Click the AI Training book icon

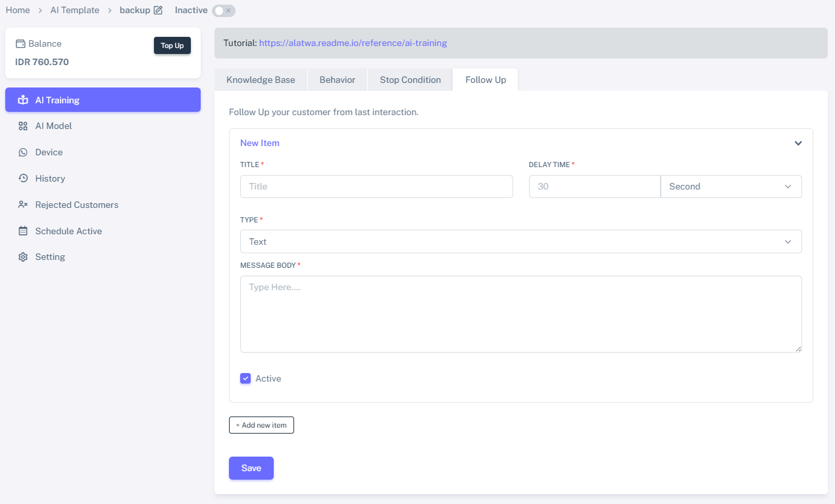[x=23, y=100]
